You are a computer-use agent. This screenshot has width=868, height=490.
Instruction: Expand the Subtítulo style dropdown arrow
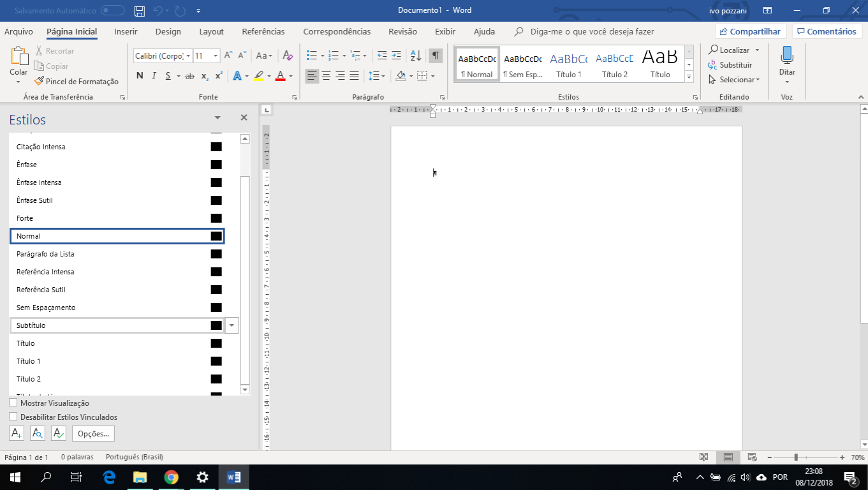(232, 325)
